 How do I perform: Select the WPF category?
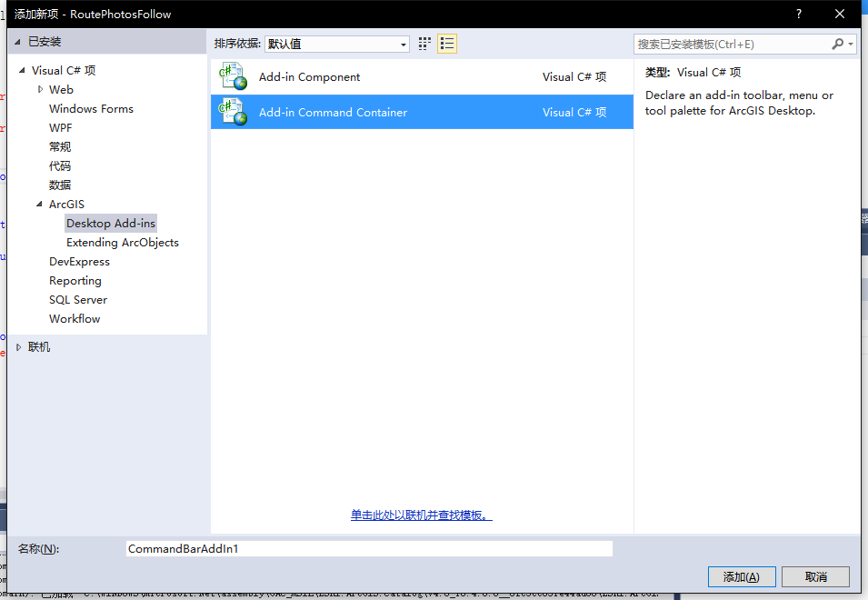pyautogui.click(x=60, y=128)
